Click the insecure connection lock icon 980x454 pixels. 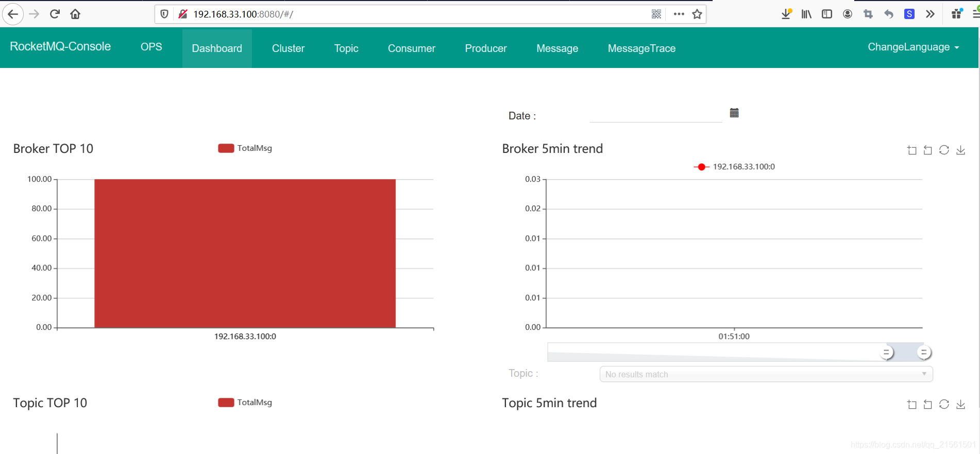pyautogui.click(x=182, y=14)
